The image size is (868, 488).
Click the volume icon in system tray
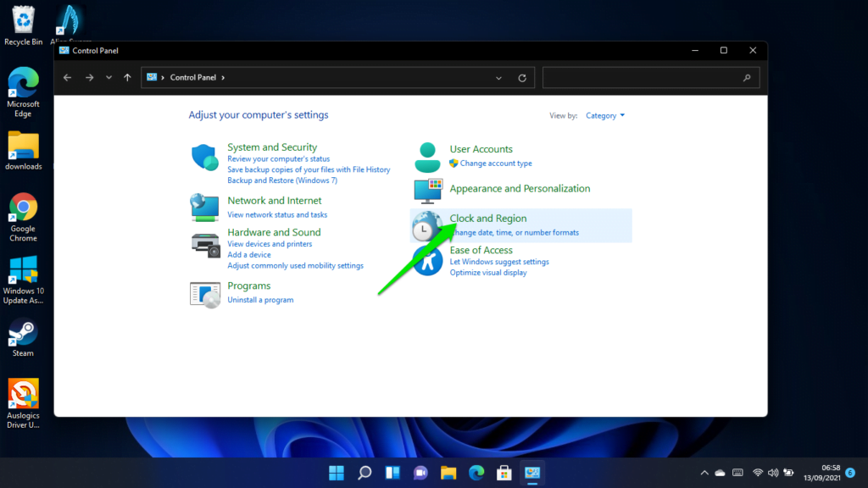(x=773, y=473)
